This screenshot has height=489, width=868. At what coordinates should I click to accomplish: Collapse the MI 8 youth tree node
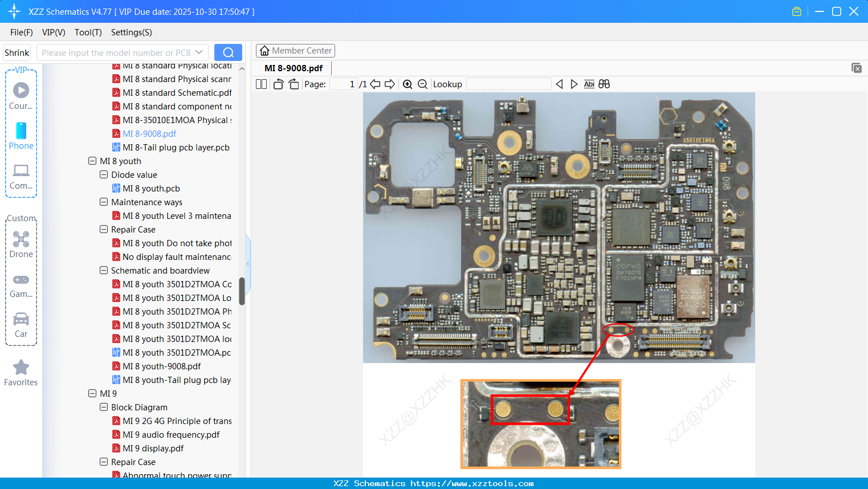[x=92, y=161]
